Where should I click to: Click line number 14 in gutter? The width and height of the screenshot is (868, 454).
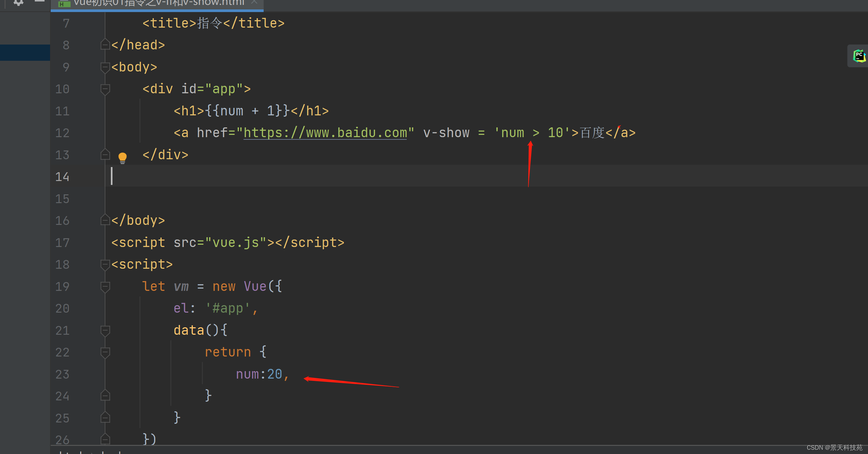pos(62,177)
